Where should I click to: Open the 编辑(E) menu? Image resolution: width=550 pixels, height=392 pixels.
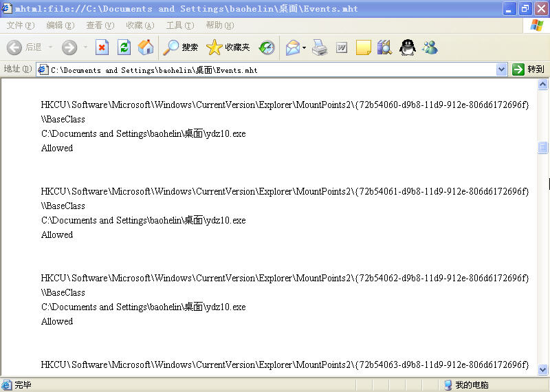coord(60,25)
